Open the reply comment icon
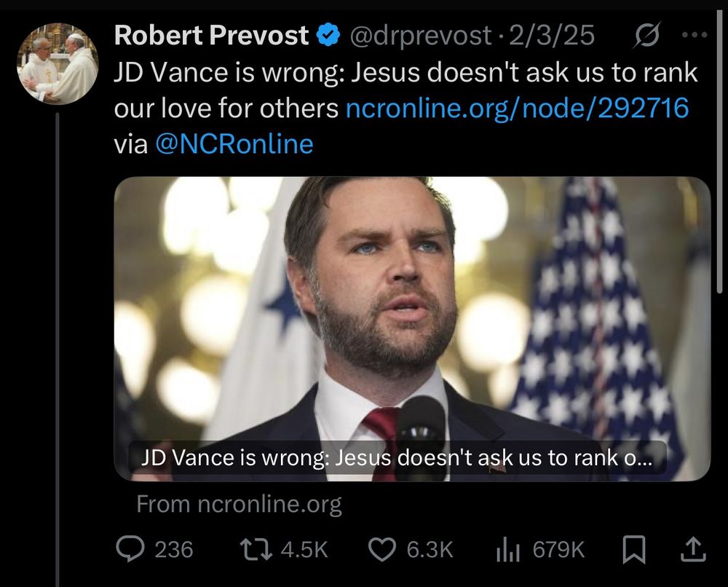Screen dimensions: 728x587 [130, 549]
